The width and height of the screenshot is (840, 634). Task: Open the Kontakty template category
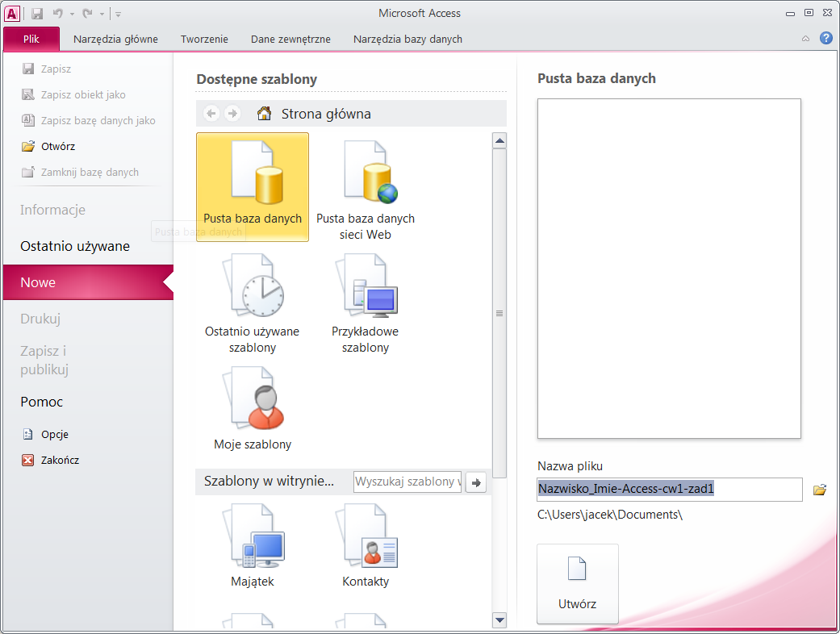click(366, 545)
